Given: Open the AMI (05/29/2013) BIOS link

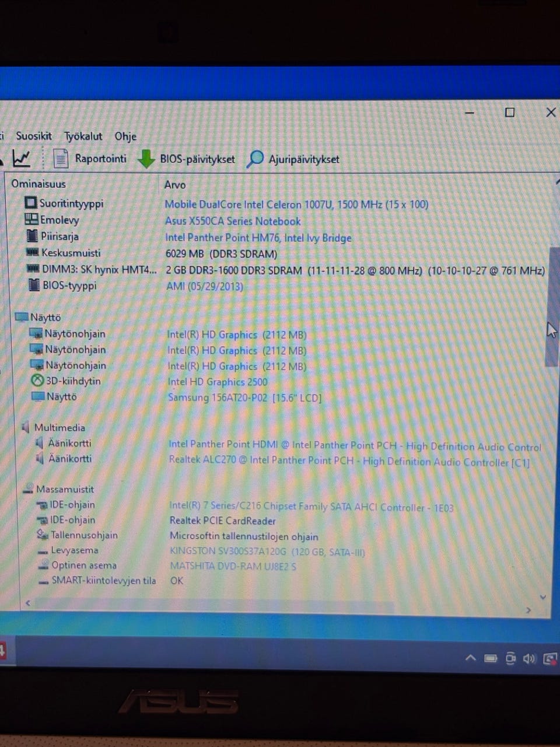Looking at the screenshot, I should click(x=205, y=287).
